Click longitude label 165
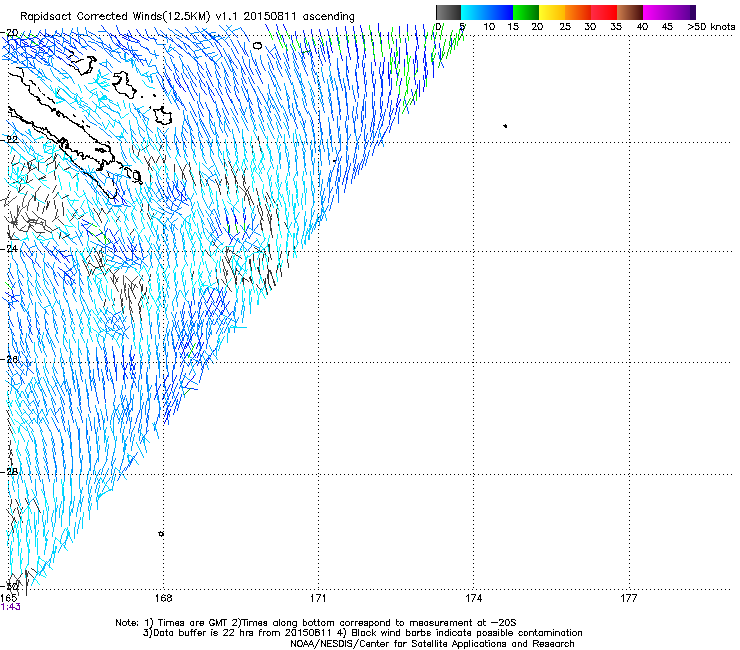Screen dimensions: 740x650 tap(9, 598)
